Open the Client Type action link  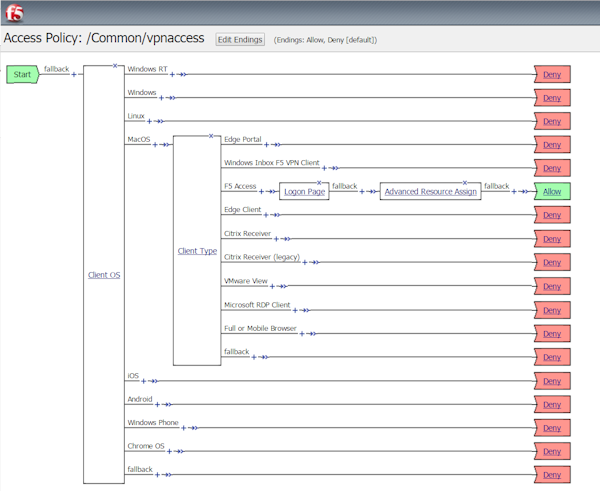[x=197, y=251]
